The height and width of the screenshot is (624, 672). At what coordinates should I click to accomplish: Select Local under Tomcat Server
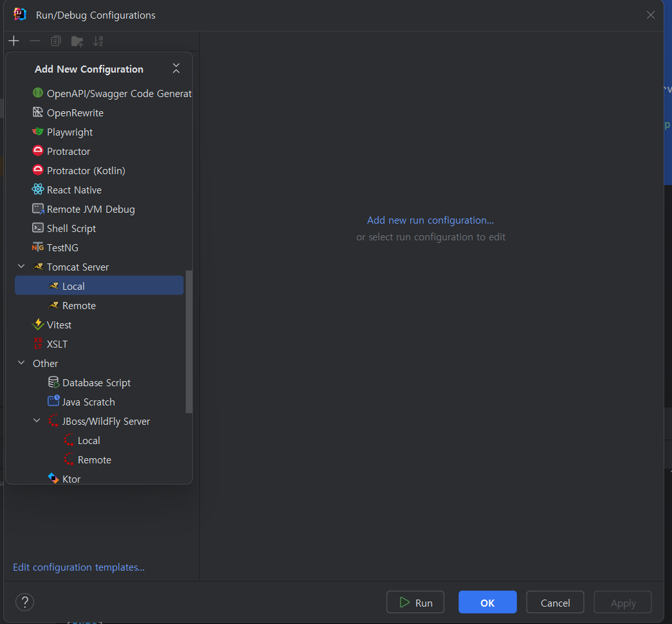(x=99, y=286)
